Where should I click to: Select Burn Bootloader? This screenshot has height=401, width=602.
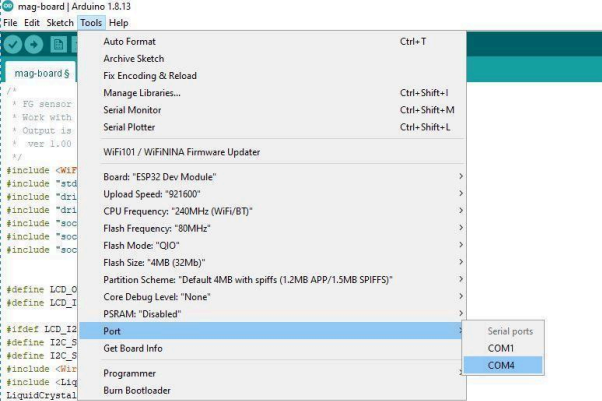[136, 389]
